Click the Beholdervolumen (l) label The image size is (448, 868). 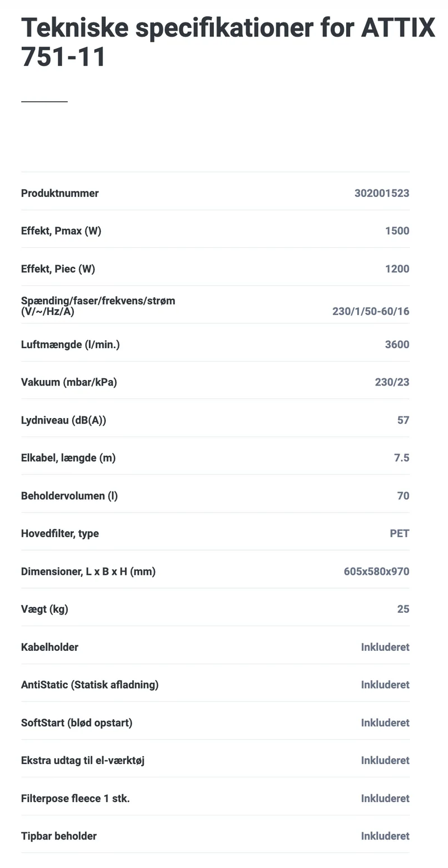click(69, 496)
